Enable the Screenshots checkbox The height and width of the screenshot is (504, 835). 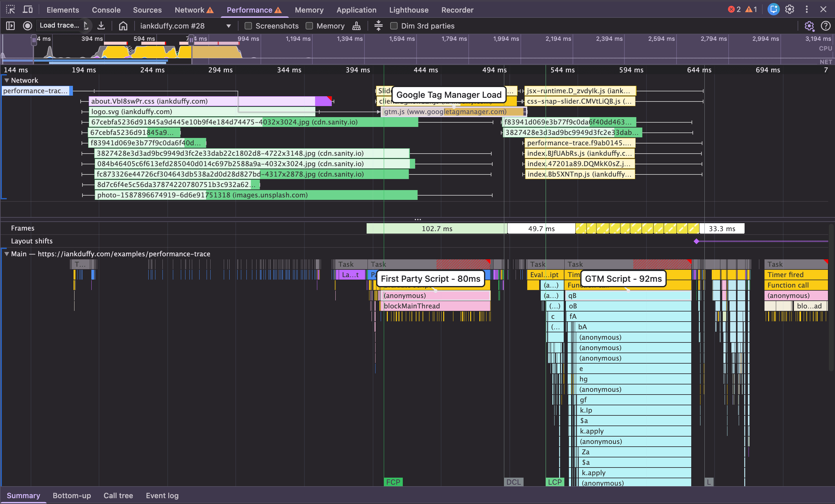coord(248,26)
